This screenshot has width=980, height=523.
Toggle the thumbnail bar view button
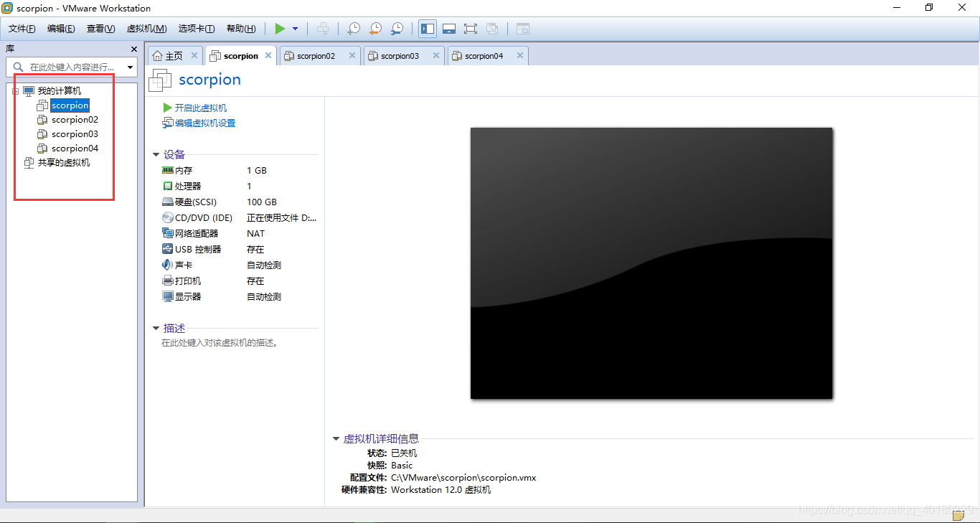pos(449,29)
